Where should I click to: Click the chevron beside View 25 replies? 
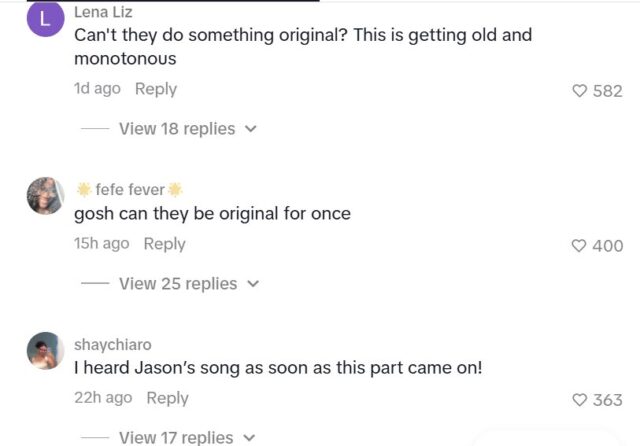click(253, 284)
